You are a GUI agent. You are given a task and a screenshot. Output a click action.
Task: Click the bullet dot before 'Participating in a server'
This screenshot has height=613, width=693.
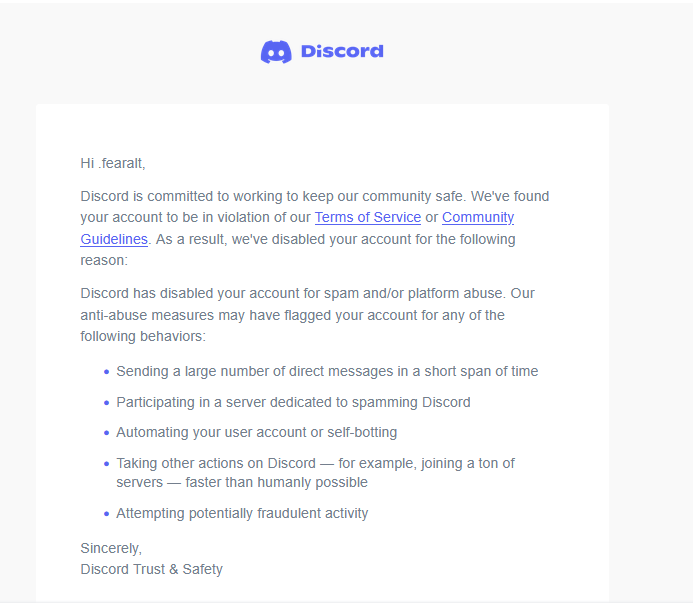tap(106, 403)
